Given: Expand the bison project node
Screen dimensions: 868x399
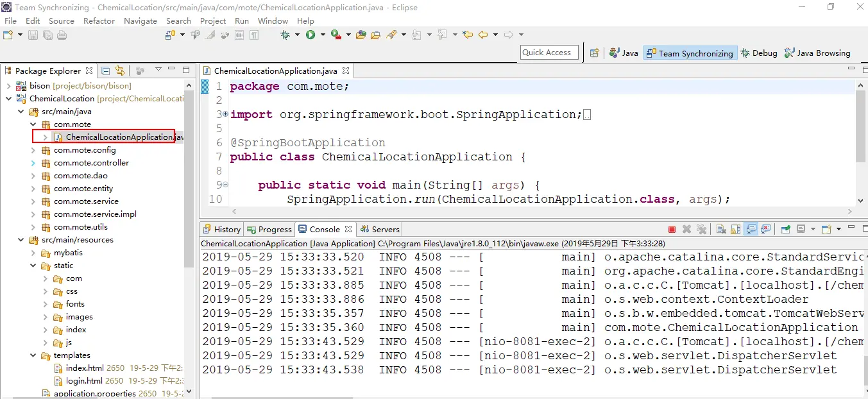Looking at the screenshot, I should tap(8, 86).
